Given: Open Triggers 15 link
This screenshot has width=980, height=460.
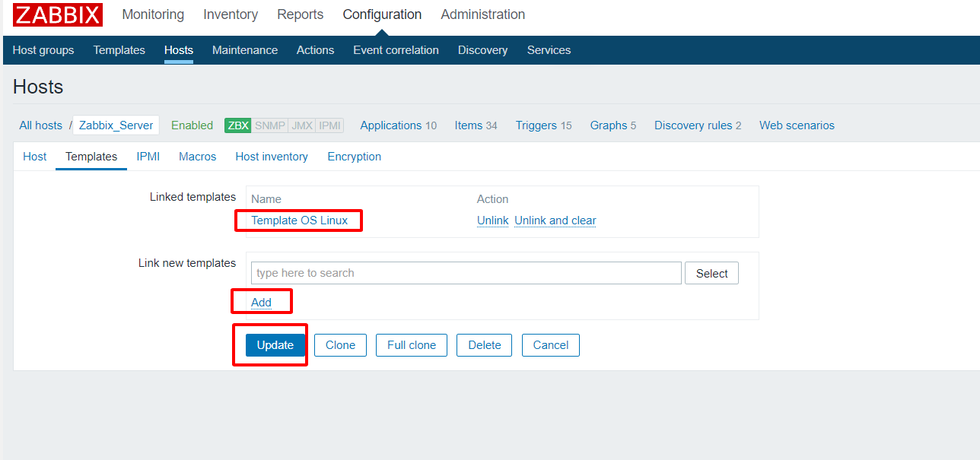Looking at the screenshot, I should 544,125.
